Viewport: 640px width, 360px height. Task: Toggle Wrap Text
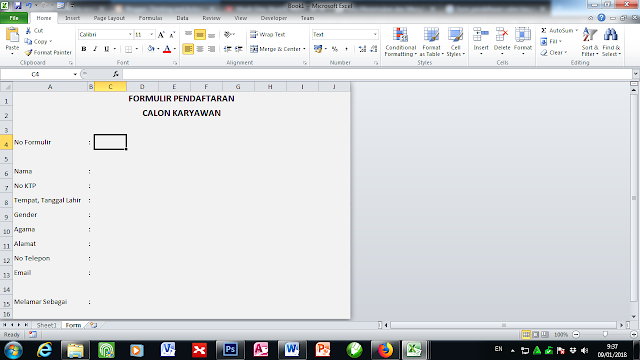pos(268,35)
